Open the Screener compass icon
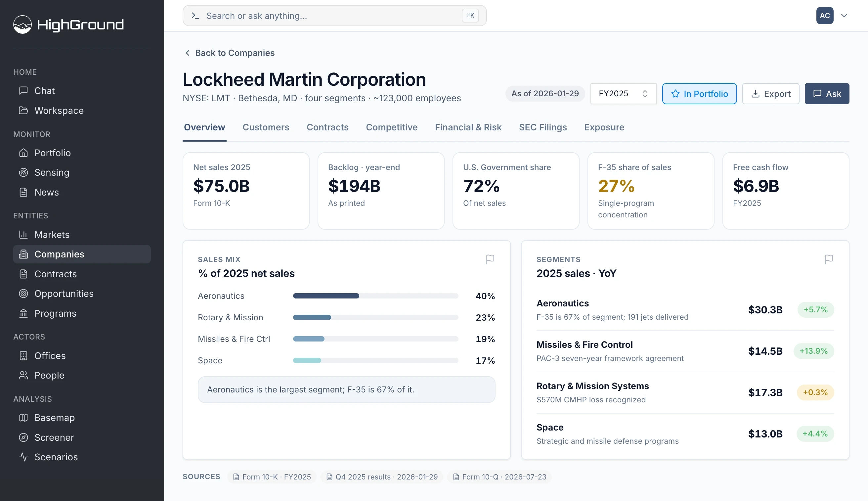The height and width of the screenshot is (501, 868). (x=23, y=437)
